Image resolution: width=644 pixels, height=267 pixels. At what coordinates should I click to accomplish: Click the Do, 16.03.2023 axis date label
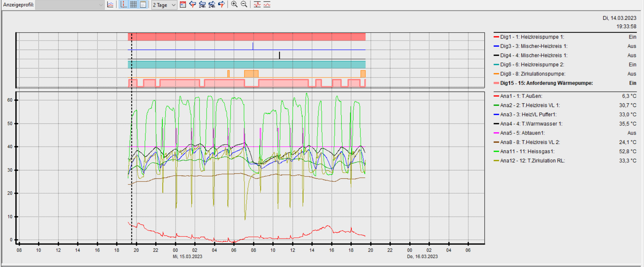(x=422, y=257)
